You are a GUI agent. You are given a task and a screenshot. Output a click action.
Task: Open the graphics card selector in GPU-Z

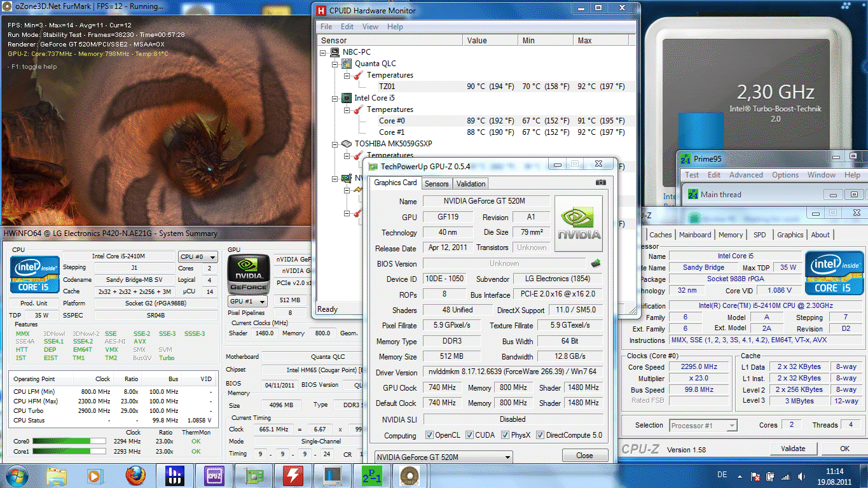point(444,457)
